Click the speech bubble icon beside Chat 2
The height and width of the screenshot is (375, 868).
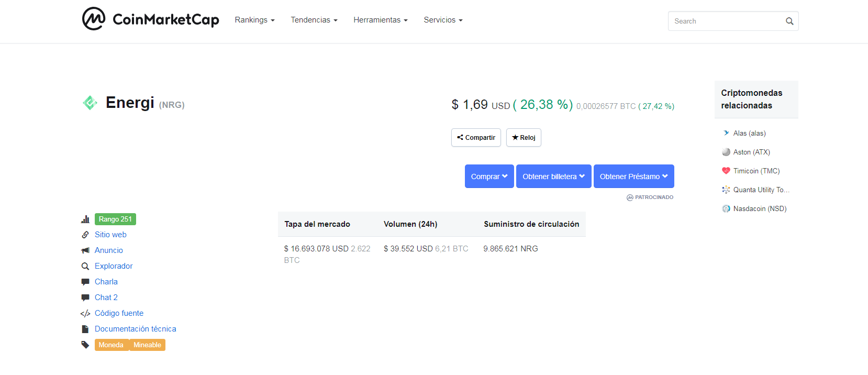point(85,297)
